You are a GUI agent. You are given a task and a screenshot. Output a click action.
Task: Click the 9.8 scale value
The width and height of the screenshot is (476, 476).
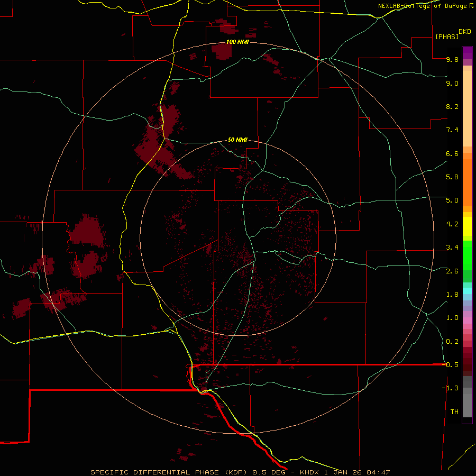pos(452,60)
